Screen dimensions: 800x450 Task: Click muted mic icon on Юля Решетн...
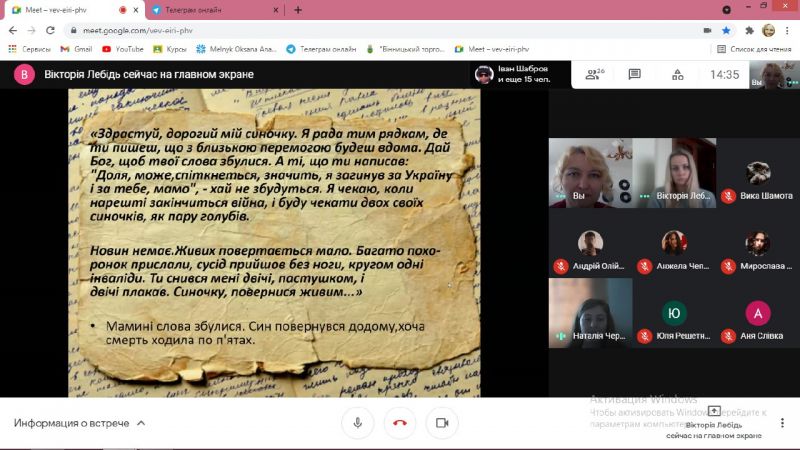point(645,336)
